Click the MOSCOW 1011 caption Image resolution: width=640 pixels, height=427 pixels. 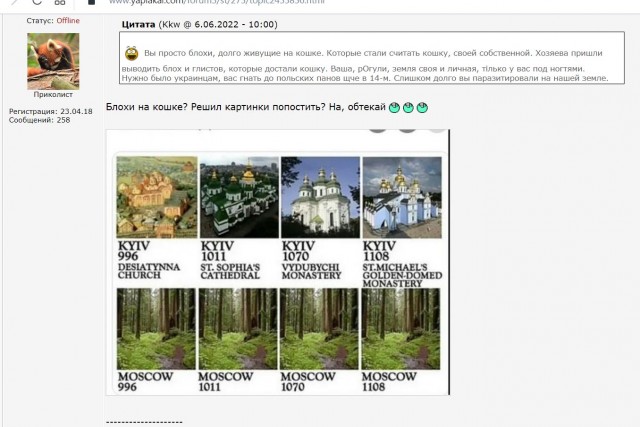click(x=226, y=382)
